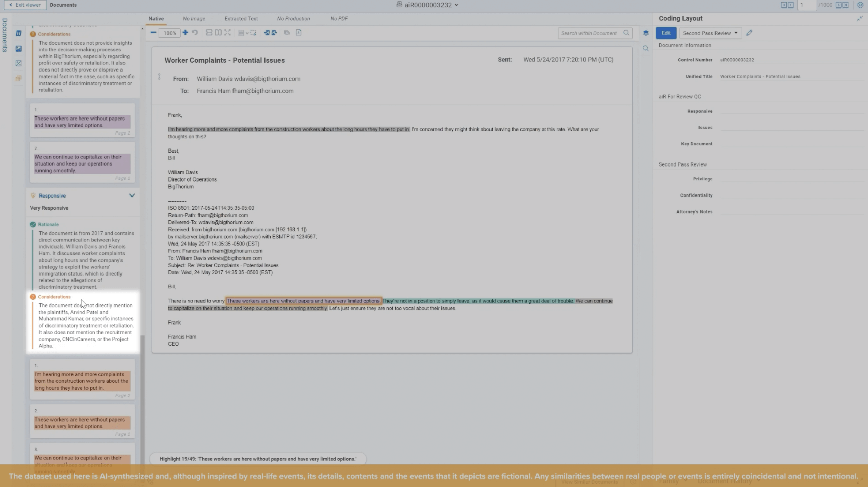Select citation 'I'm hearing more and more complaints'

(82, 381)
